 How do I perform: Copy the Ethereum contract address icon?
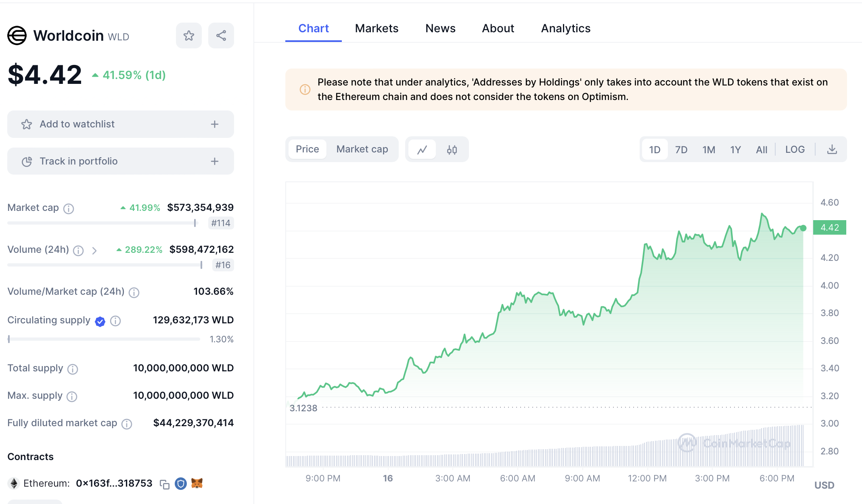[164, 484]
